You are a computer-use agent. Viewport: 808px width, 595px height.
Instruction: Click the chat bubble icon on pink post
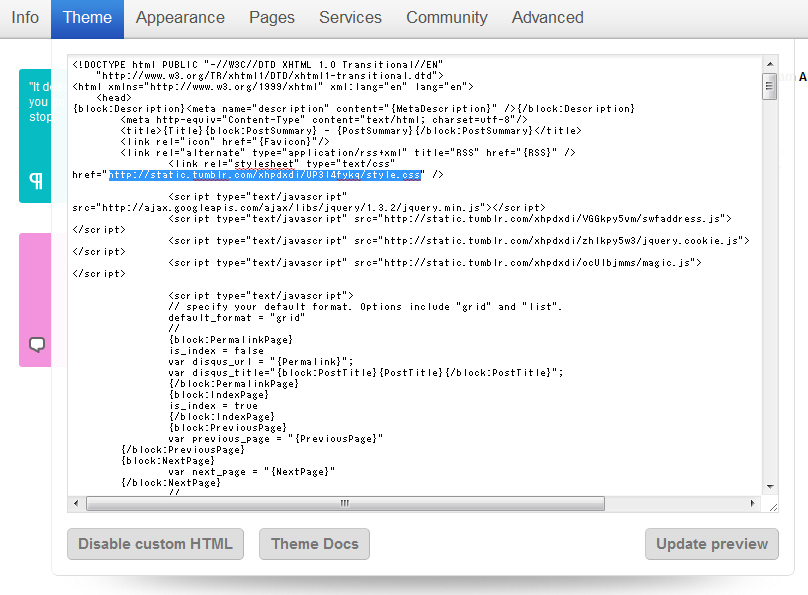pos(37,344)
